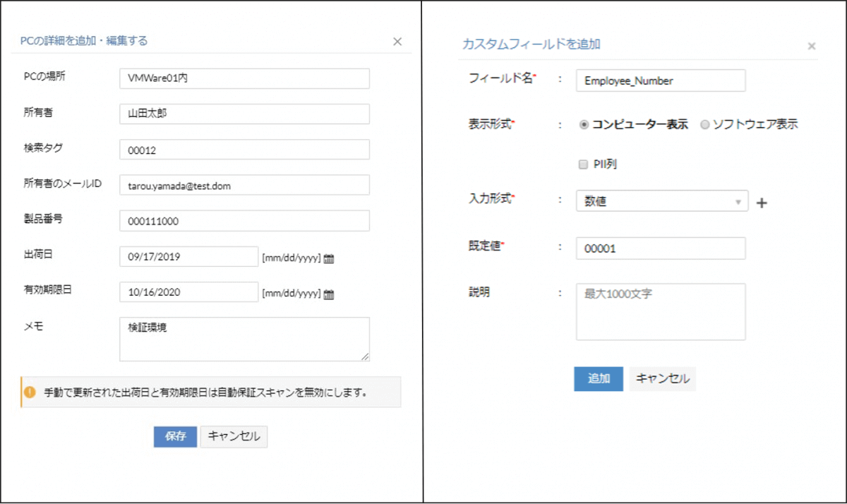This screenshot has height=504, width=847.
Task: Click the 検索タグ input field
Action: click(x=244, y=150)
